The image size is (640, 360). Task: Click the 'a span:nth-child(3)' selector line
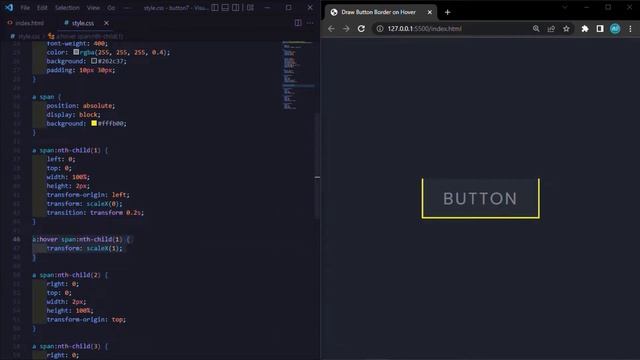click(x=70, y=346)
